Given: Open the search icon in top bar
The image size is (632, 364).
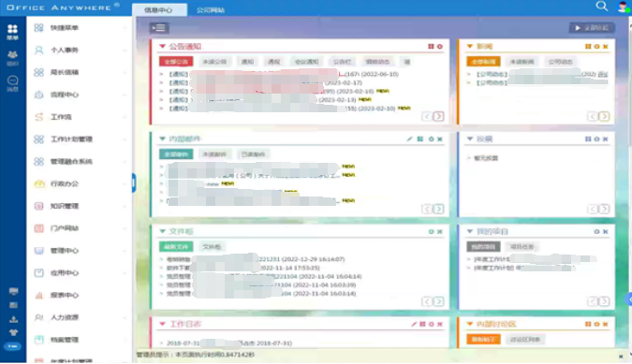Looking at the screenshot, I should (x=602, y=6).
